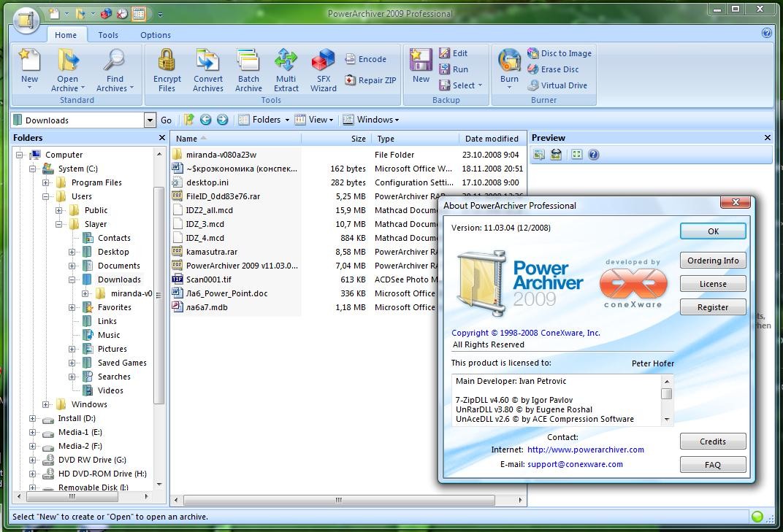This screenshot has width=783, height=532.
Task: Open the Burn disc tool
Action: click(509, 69)
